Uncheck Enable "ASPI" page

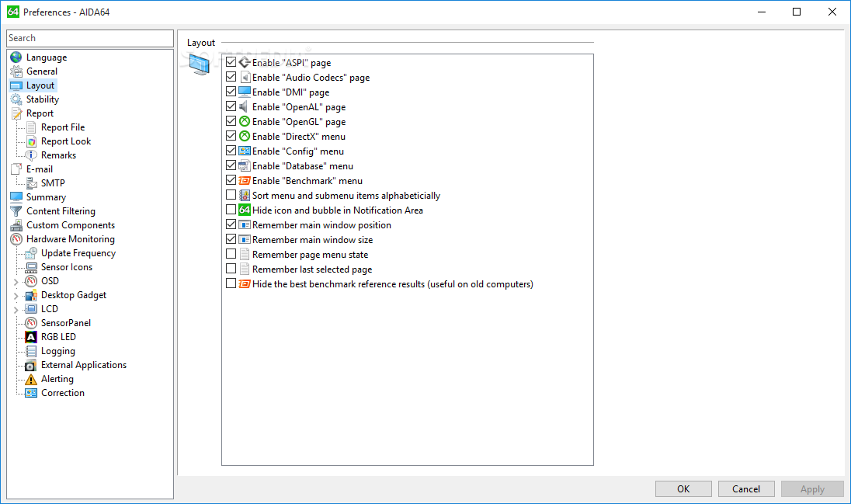click(231, 62)
